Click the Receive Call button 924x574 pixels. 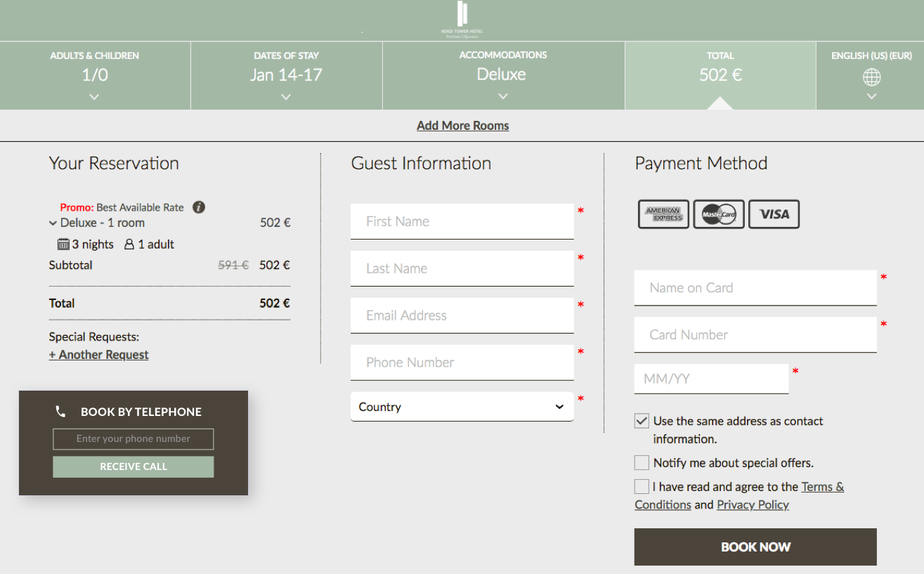click(x=134, y=467)
